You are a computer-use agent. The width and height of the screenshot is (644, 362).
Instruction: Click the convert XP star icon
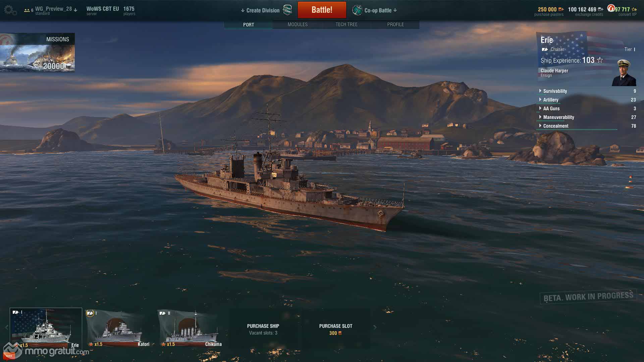tap(634, 9)
